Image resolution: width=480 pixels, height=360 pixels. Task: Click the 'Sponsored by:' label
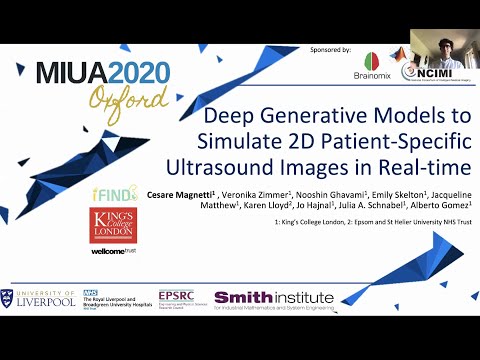point(330,50)
